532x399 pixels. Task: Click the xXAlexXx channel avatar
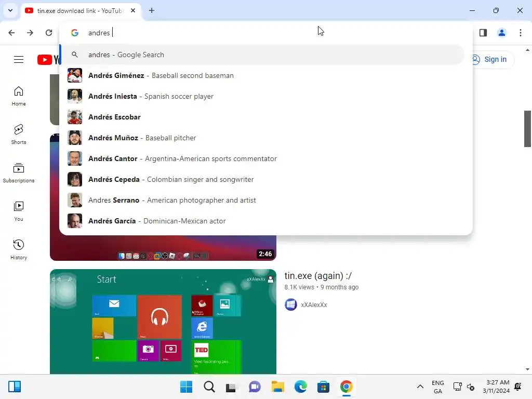pos(291,304)
